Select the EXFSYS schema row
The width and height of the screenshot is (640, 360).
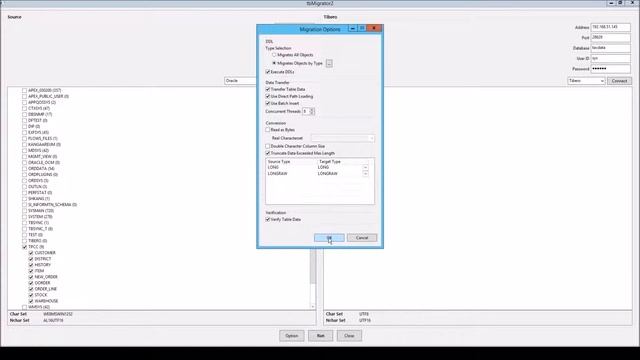38,132
